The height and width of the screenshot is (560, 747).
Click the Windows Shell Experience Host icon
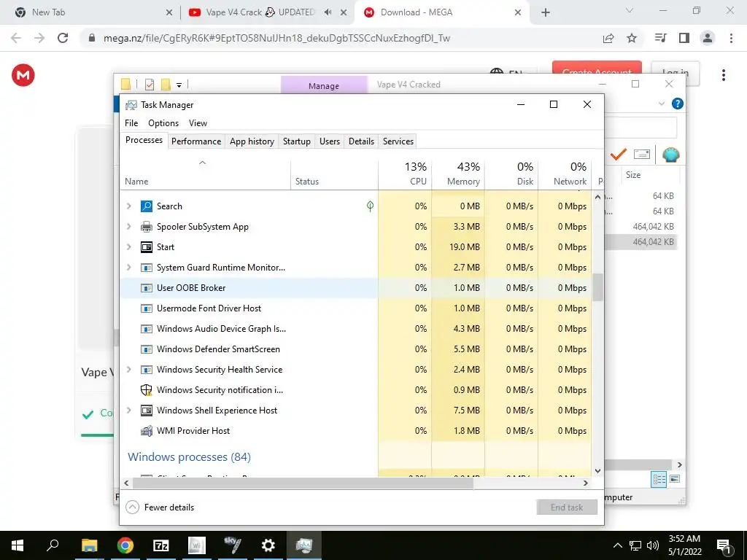click(146, 411)
